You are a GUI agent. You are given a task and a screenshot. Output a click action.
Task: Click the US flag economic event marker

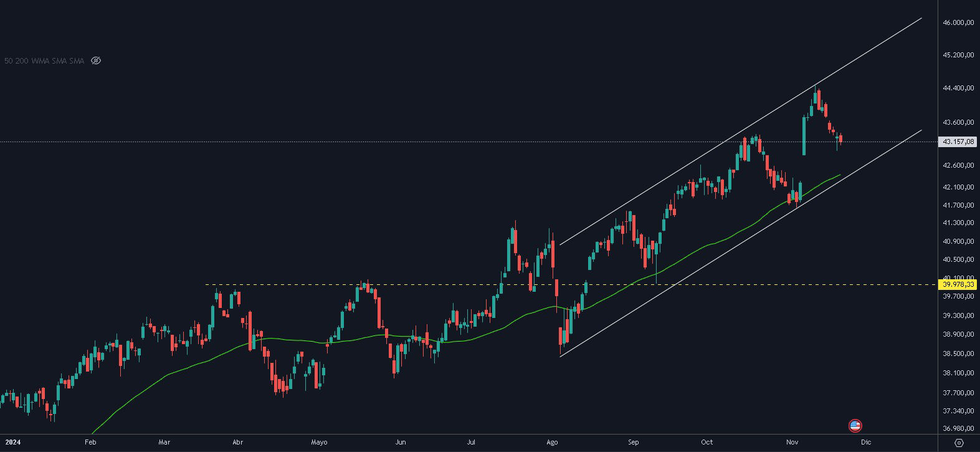(x=855, y=426)
